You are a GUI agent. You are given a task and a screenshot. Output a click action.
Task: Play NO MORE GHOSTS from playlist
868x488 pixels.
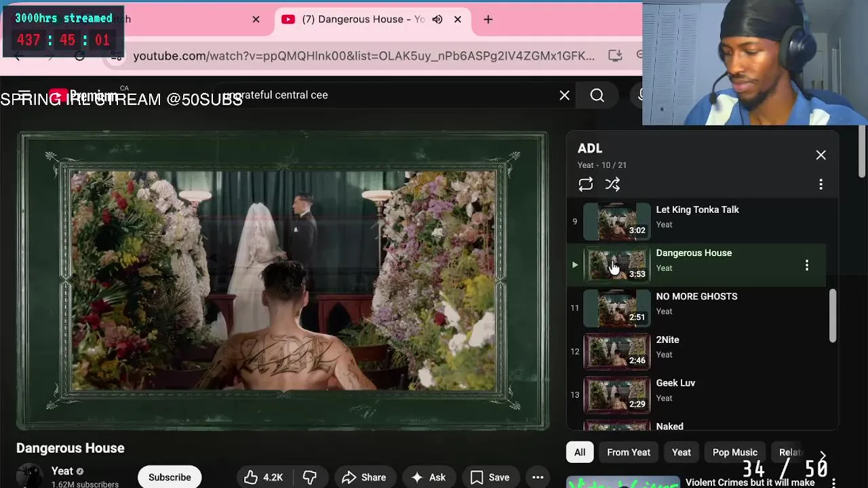coord(696,308)
